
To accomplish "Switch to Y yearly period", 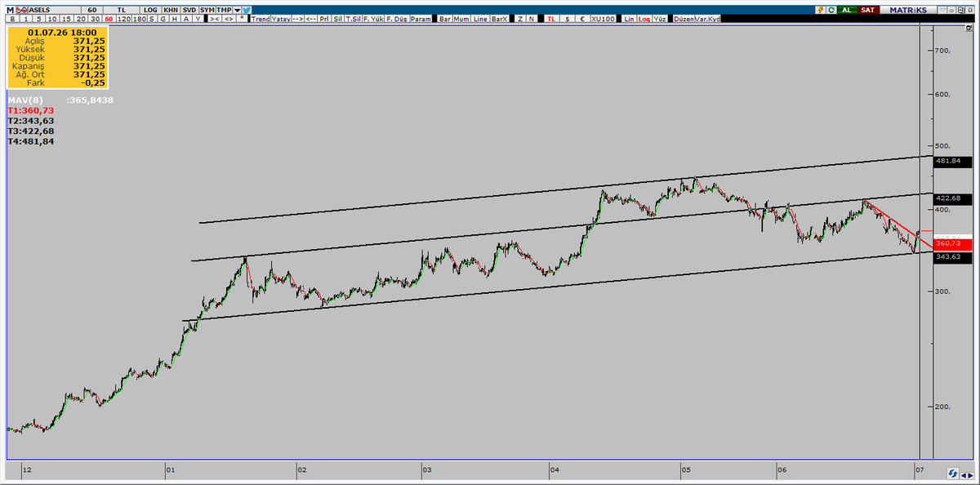I will pos(198,19).
